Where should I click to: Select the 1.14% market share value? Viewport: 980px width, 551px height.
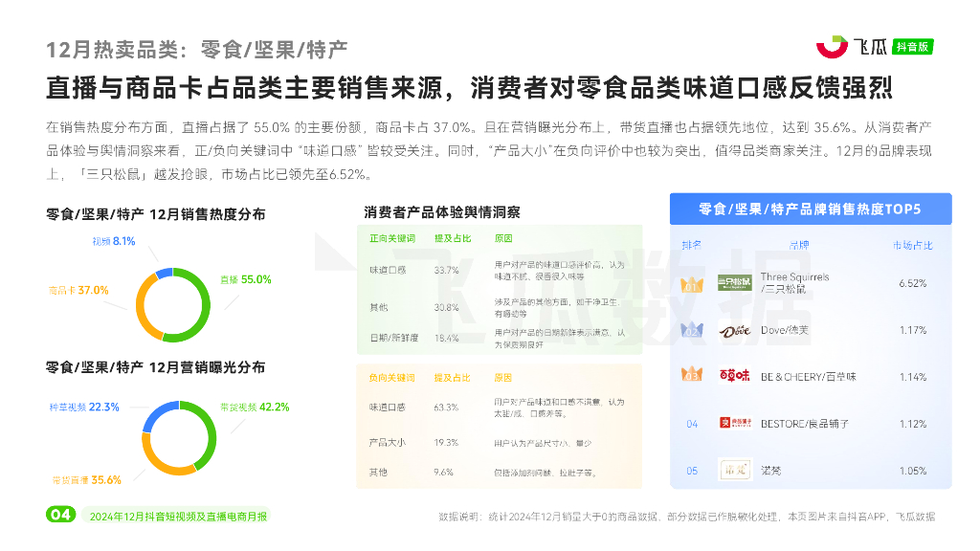(x=912, y=377)
